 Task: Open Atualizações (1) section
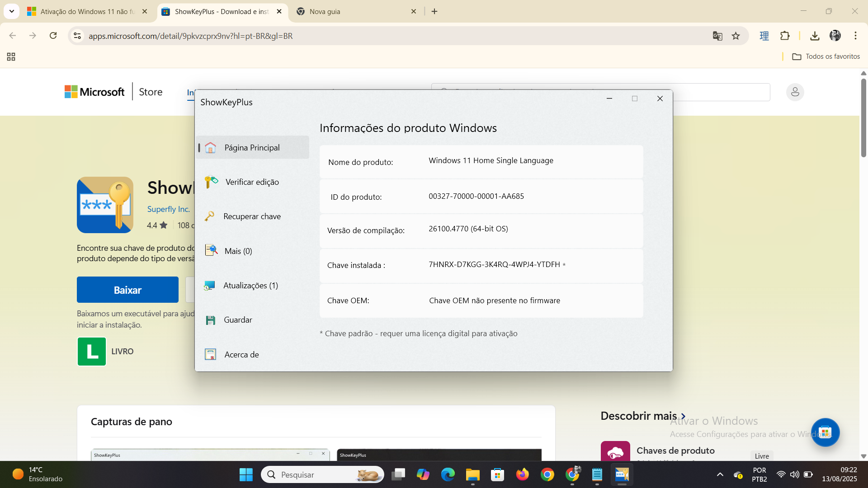pos(253,285)
